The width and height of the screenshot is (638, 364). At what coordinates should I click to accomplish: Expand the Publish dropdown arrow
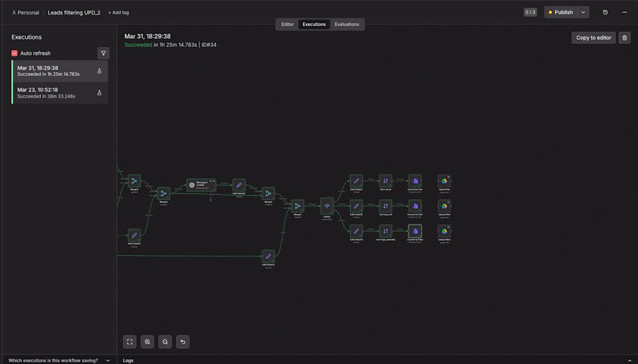(583, 12)
